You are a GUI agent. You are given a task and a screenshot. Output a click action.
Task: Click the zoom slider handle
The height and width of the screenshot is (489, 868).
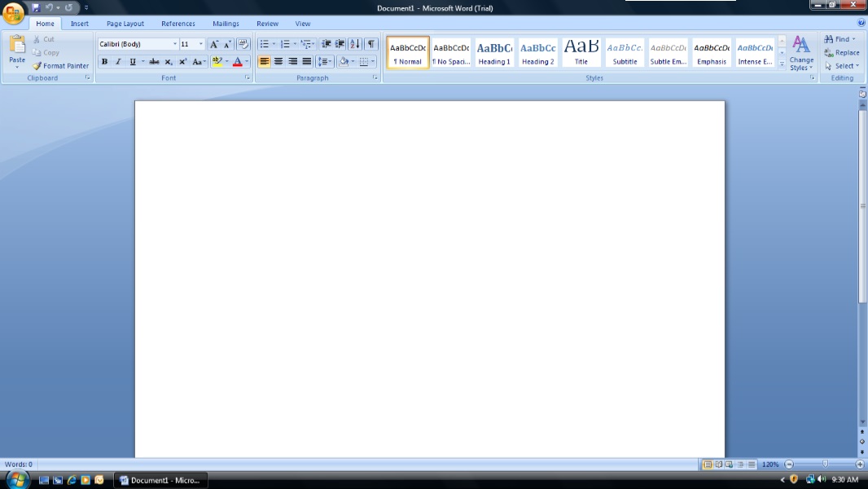tap(825, 464)
